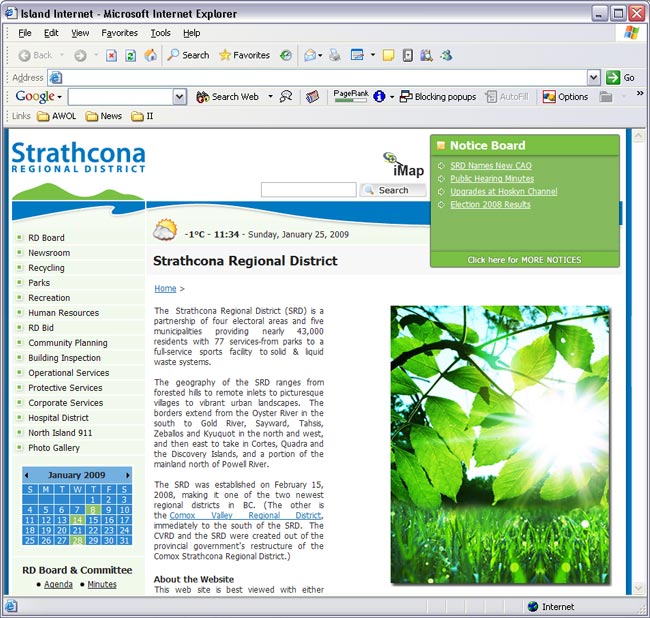Open Election 2008 Results notice
Viewport: 650px width, 618px height.
point(490,204)
